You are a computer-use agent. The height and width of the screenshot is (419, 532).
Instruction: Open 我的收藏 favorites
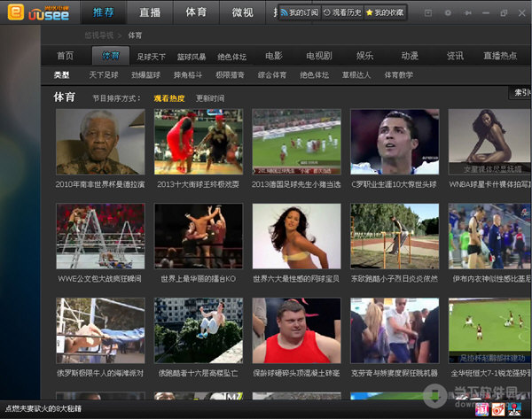(383, 13)
